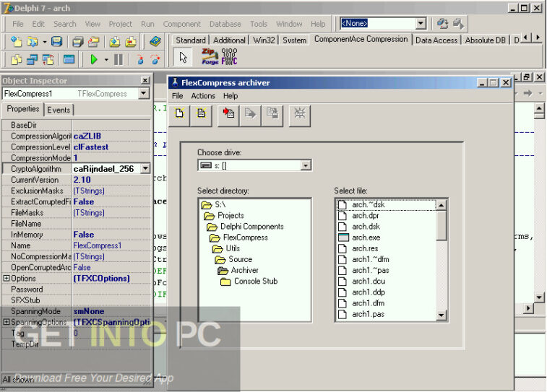
Task: Select the arrow pointer in component palette
Action: (183, 57)
